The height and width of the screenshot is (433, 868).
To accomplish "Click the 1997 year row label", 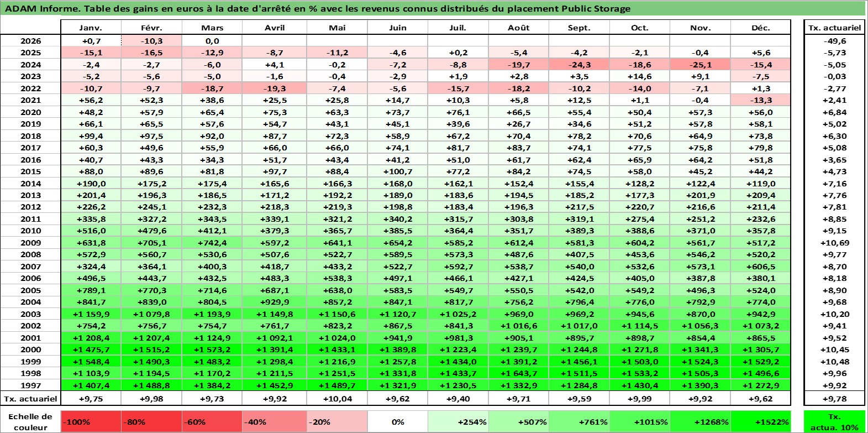I will point(30,385).
